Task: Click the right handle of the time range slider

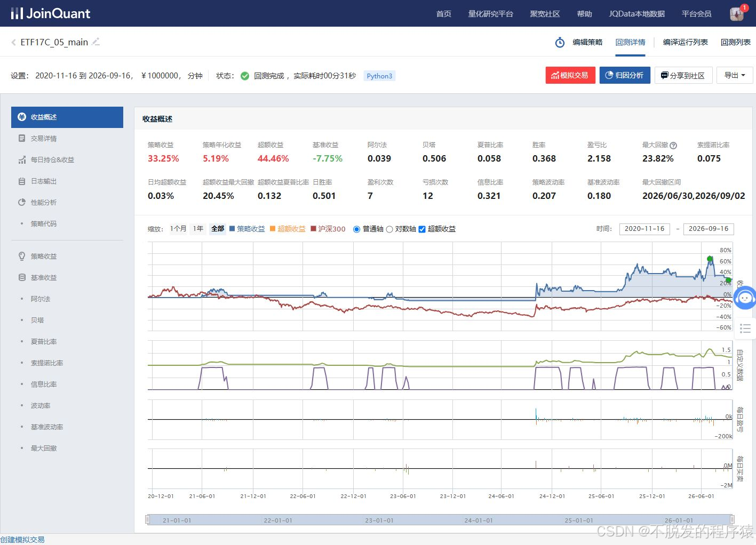Action: click(732, 519)
